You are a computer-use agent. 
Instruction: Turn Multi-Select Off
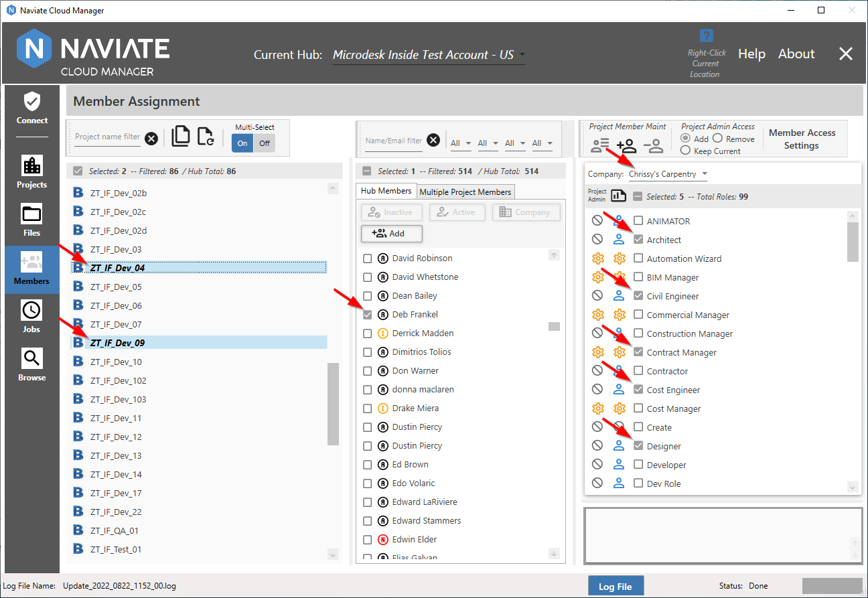pos(265,143)
